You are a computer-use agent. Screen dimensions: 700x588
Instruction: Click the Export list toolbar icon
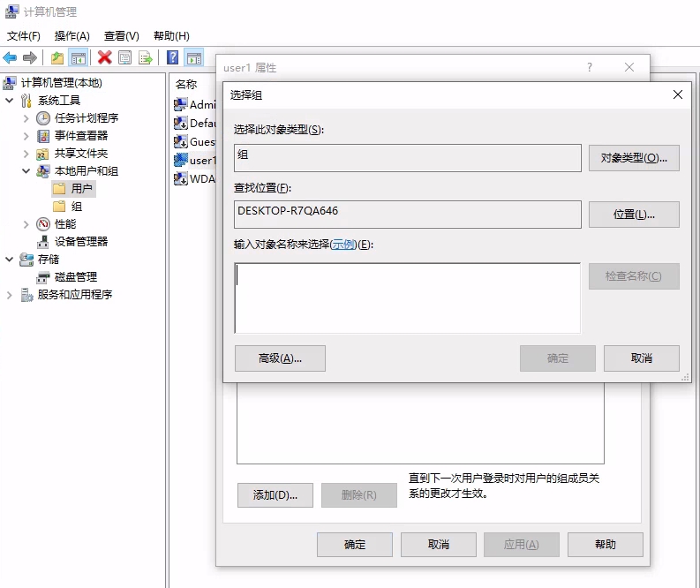(146, 57)
